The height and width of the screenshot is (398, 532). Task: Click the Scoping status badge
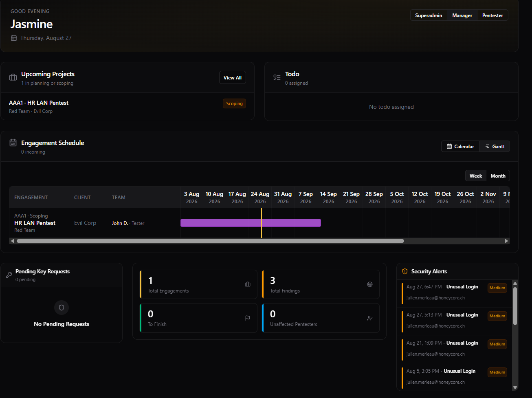(234, 103)
